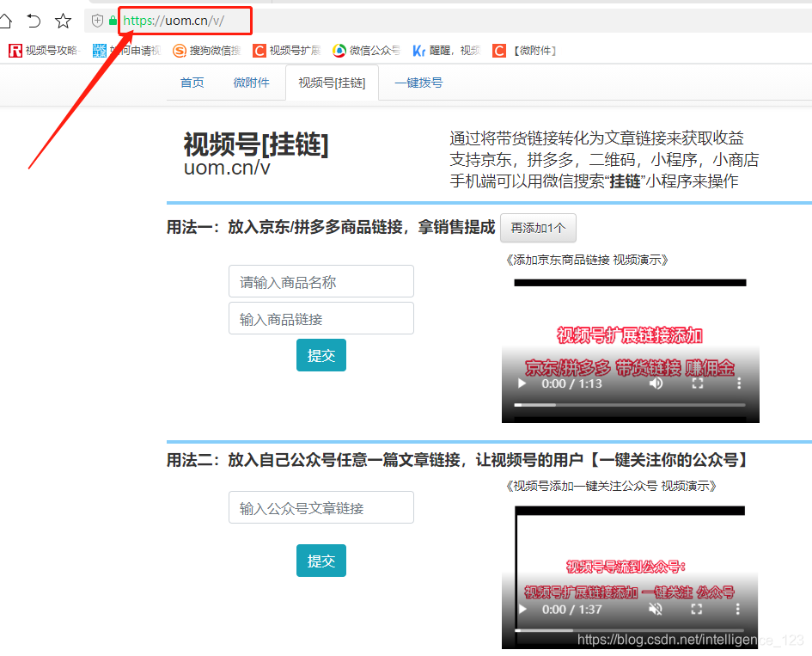The width and height of the screenshot is (812, 656).
Task: Open the 微信公众号 bookmark
Action: pos(367,50)
